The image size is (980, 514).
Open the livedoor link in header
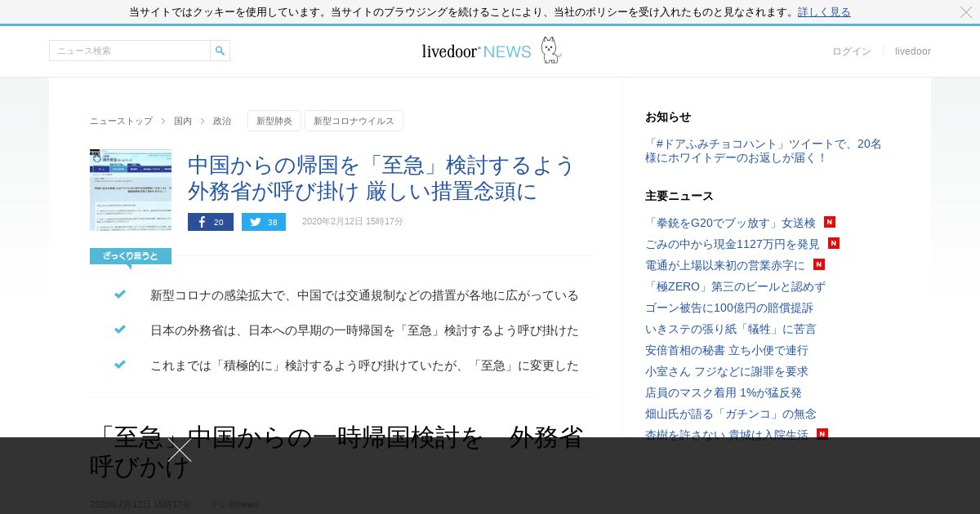point(913,51)
